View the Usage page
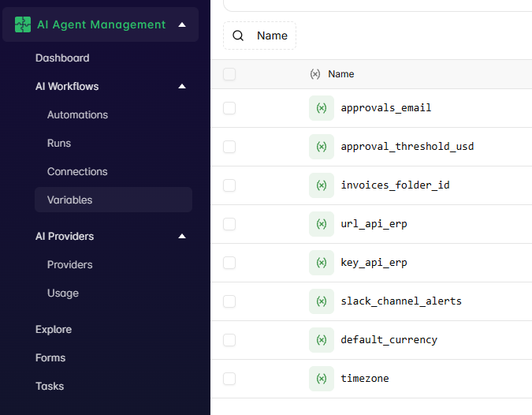The height and width of the screenshot is (415, 532). 63,293
